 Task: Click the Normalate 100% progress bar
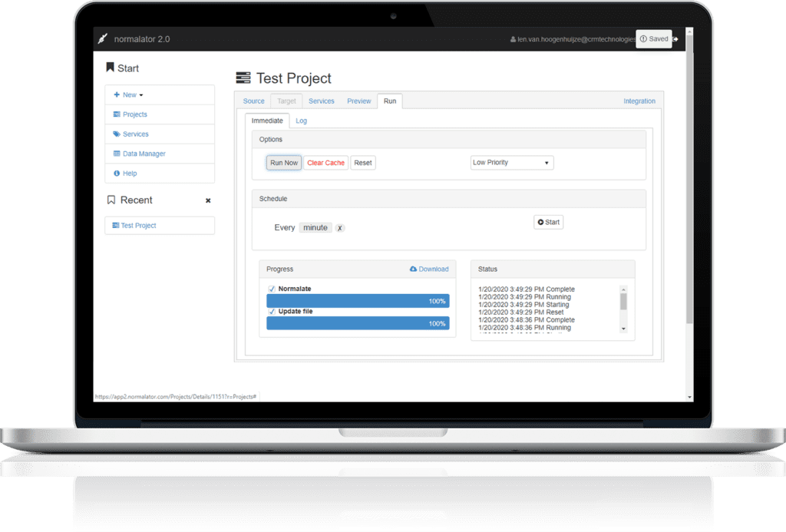(357, 300)
